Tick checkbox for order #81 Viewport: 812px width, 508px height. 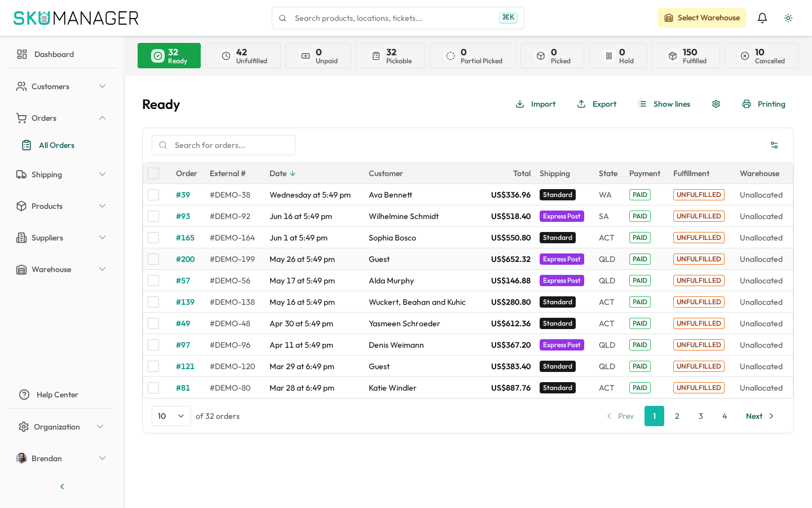tap(153, 388)
